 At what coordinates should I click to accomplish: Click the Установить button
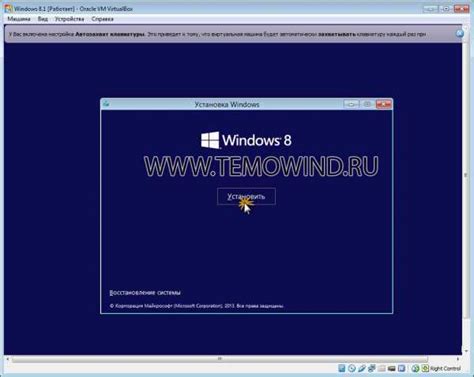246,196
